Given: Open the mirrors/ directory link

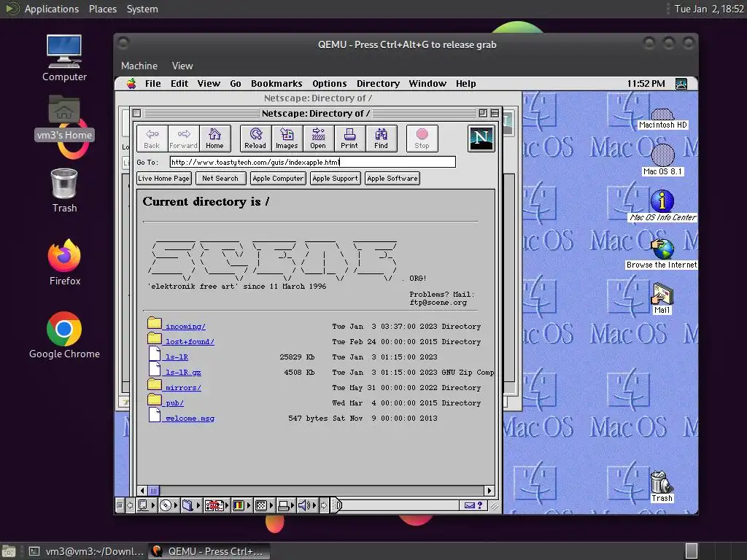Looking at the screenshot, I should click(183, 388).
